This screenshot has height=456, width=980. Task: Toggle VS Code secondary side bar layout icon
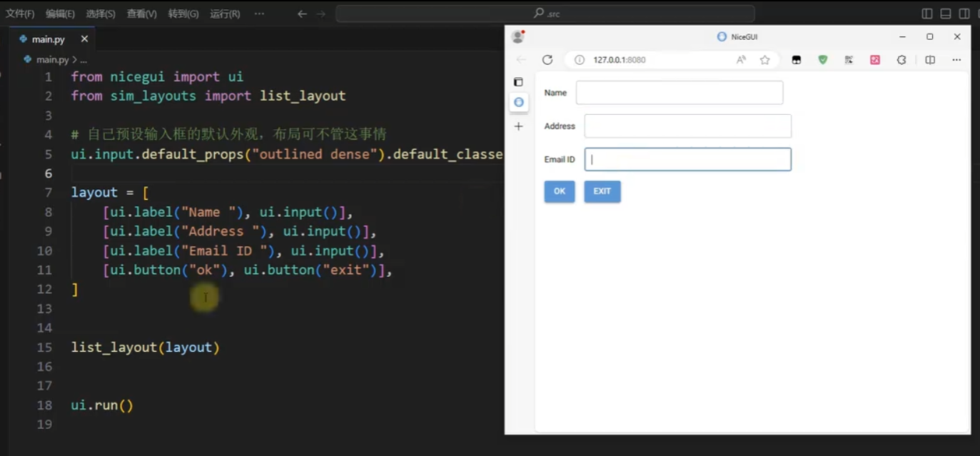point(964,14)
